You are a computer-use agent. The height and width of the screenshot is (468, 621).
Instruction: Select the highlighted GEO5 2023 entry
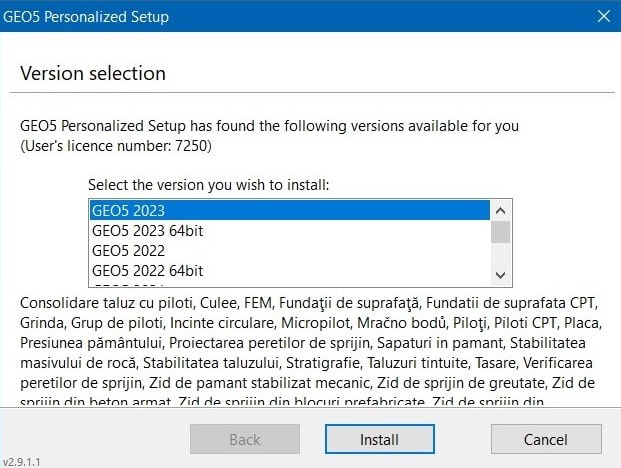[x=290, y=210]
